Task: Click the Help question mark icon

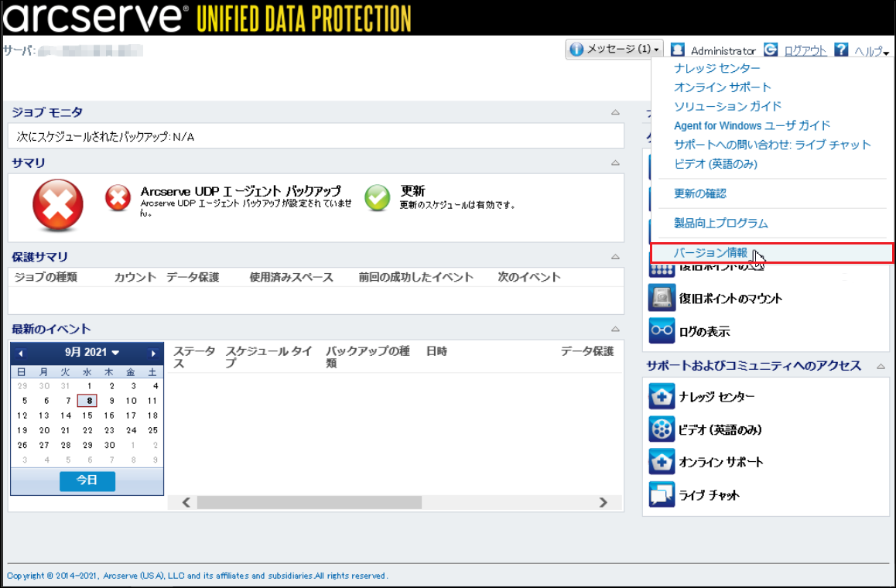Action: tap(841, 50)
